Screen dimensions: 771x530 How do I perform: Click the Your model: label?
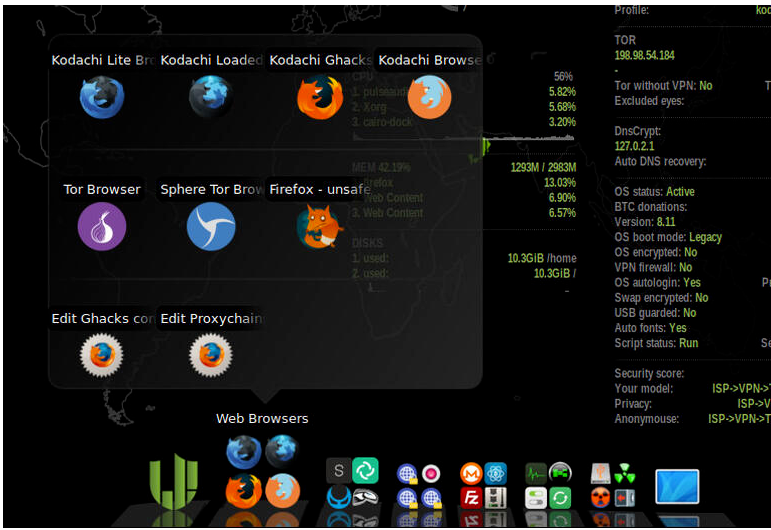644,389
